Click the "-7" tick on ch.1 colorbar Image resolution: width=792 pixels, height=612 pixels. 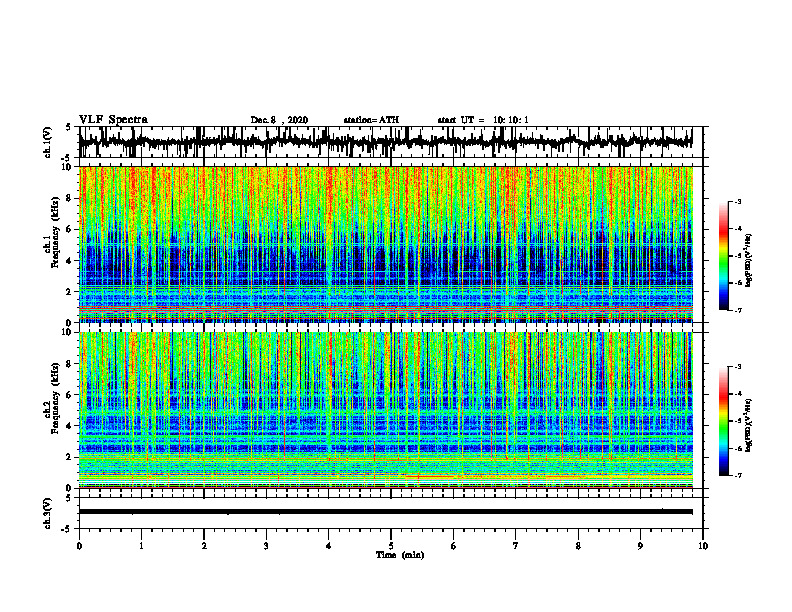737,310
